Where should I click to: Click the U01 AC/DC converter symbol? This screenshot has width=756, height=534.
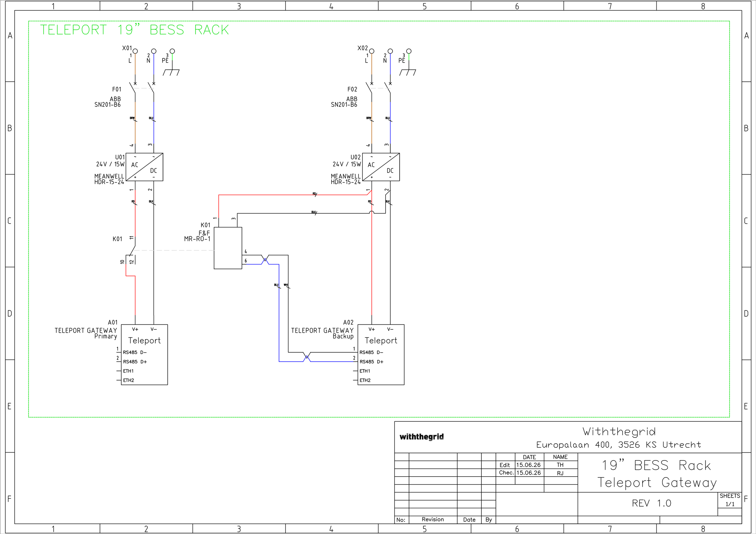144,167
